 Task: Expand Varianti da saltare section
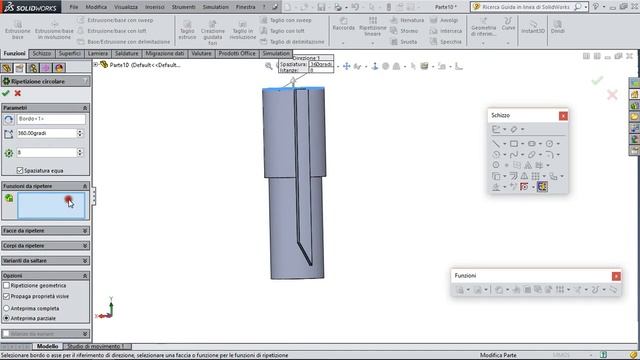pyautogui.click(x=85, y=261)
